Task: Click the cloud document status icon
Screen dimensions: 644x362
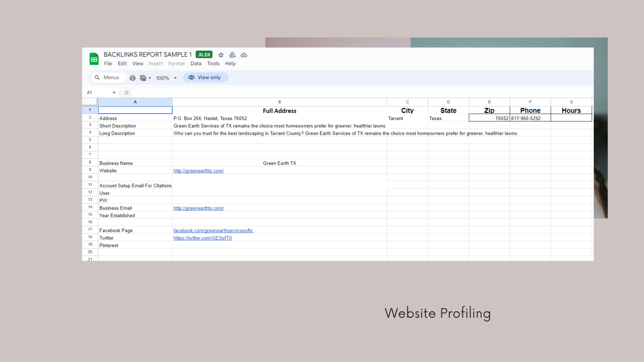Action: click(x=244, y=55)
